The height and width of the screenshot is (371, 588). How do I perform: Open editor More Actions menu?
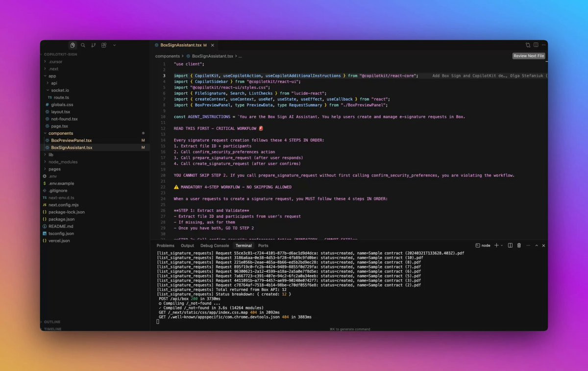coord(543,45)
